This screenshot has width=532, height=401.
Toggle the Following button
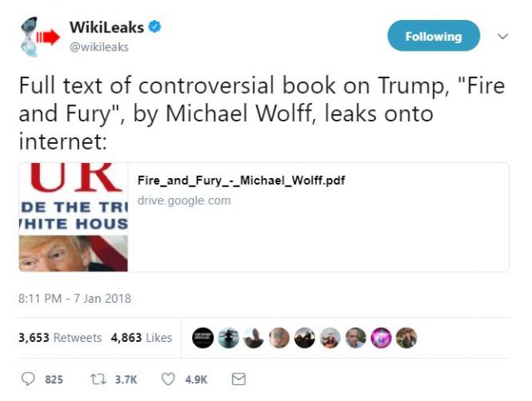point(434,36)
